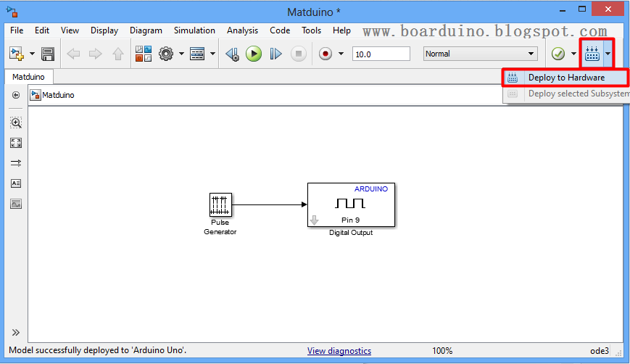Screen dimensions: 630x364
Task: Click the Forward navigation arrow
Action: [95, 54]
